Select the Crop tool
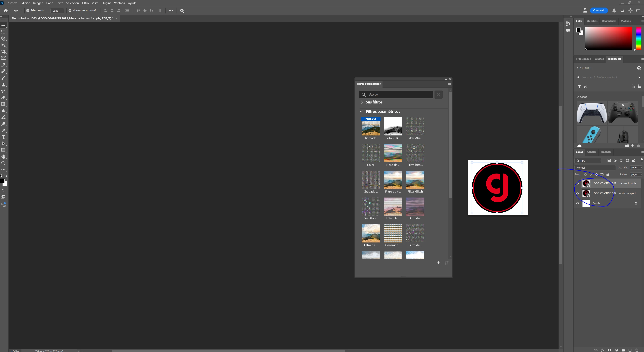 (4, 52)
